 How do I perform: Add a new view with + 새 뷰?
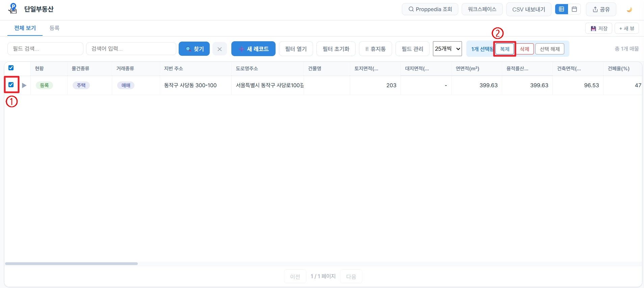pos(626,28)
